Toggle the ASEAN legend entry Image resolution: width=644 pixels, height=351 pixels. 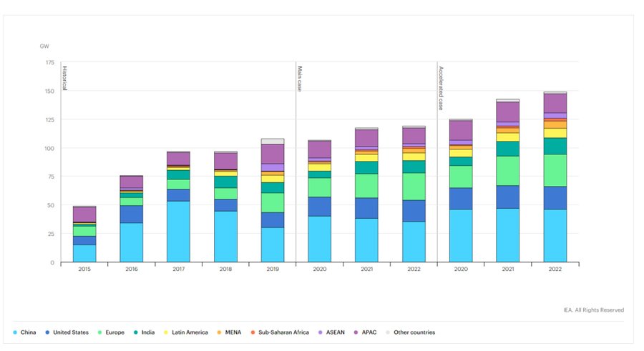coord(331,332)
